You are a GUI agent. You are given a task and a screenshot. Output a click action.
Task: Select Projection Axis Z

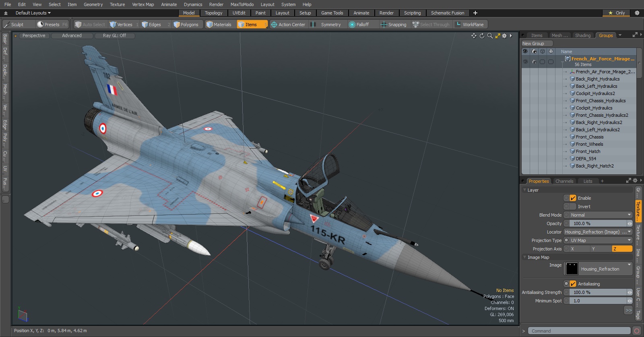(622, 249)
